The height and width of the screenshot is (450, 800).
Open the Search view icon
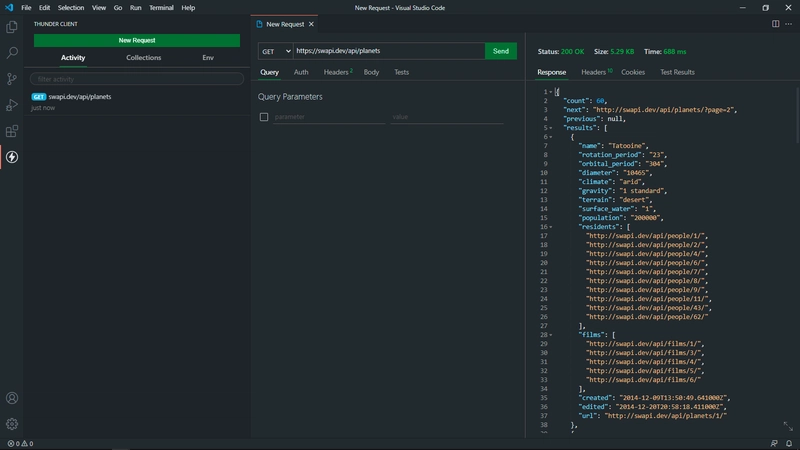pos(12,53)
